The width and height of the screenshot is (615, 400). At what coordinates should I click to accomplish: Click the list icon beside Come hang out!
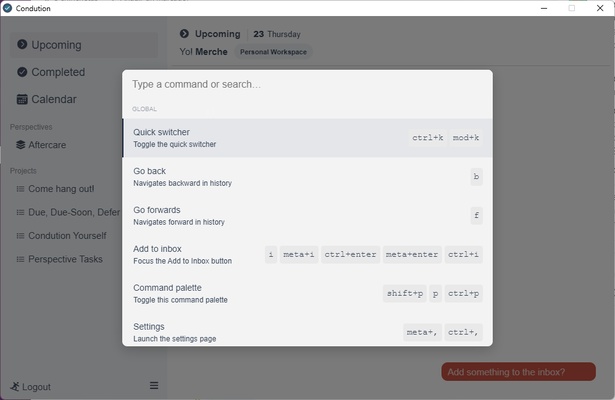20,189
